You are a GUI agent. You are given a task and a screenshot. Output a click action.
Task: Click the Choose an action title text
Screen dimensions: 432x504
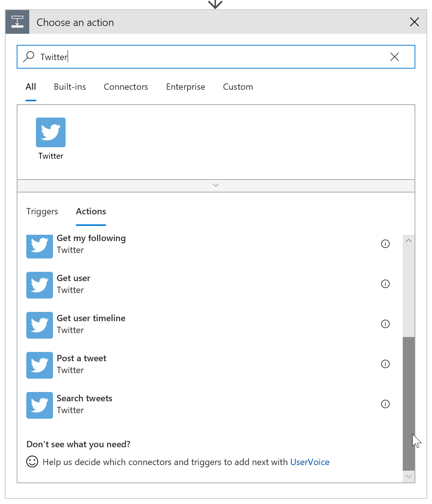[75, 22]
